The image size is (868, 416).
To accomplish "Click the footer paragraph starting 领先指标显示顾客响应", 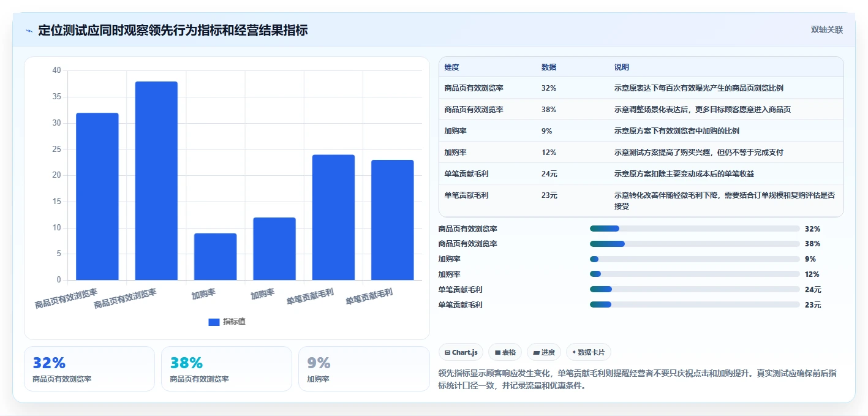I will (x=638, y=379).
